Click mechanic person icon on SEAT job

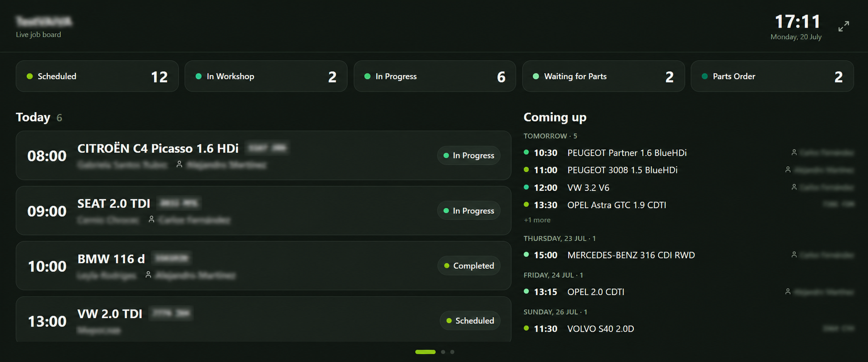(x=152, y=219)
